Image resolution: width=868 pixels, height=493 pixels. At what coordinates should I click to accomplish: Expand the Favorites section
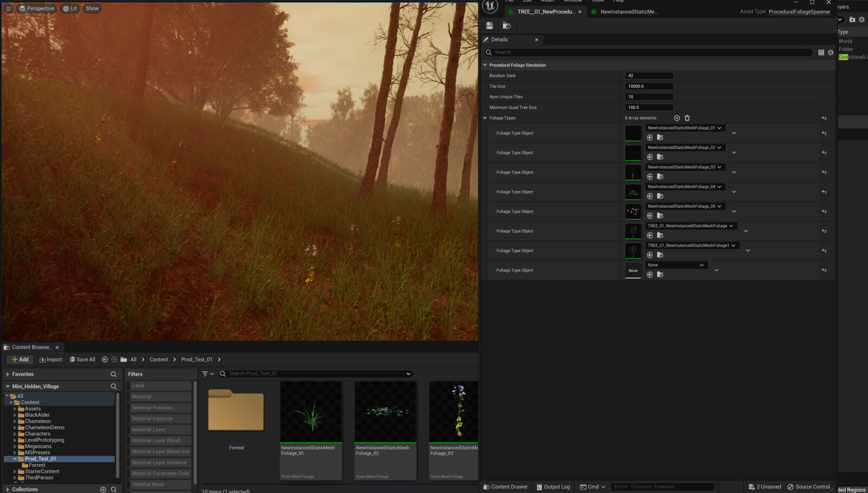point(8,374)
